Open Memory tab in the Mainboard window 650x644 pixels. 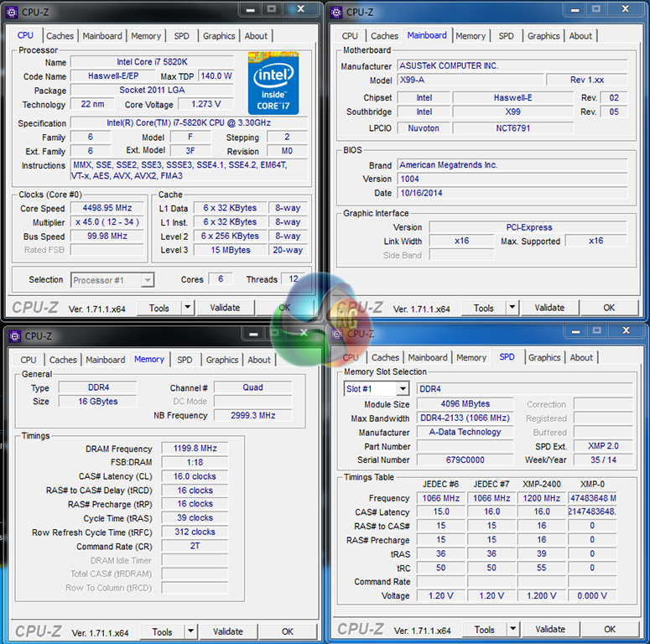(471, 36)
